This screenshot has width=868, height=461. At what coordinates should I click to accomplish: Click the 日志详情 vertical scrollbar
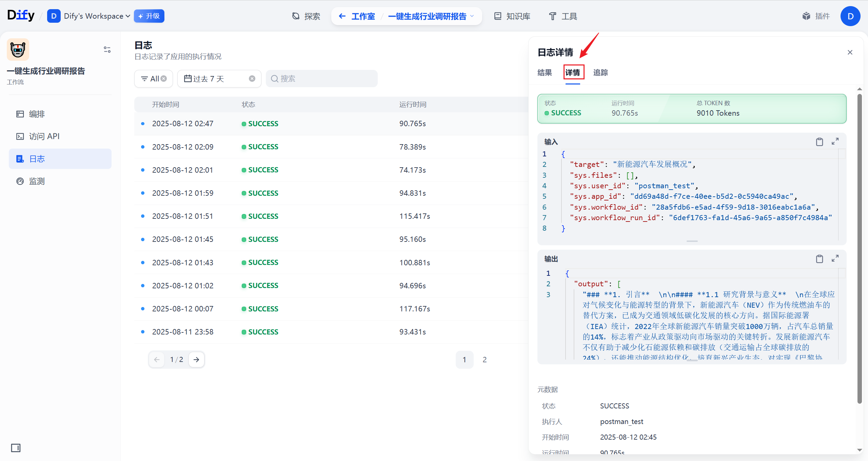click(x=860, y=248)
